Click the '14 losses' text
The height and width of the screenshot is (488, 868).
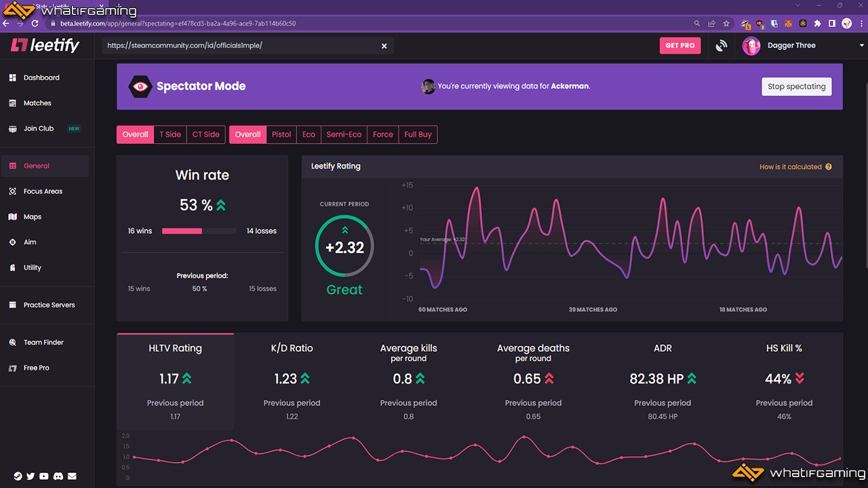(262, 231)
